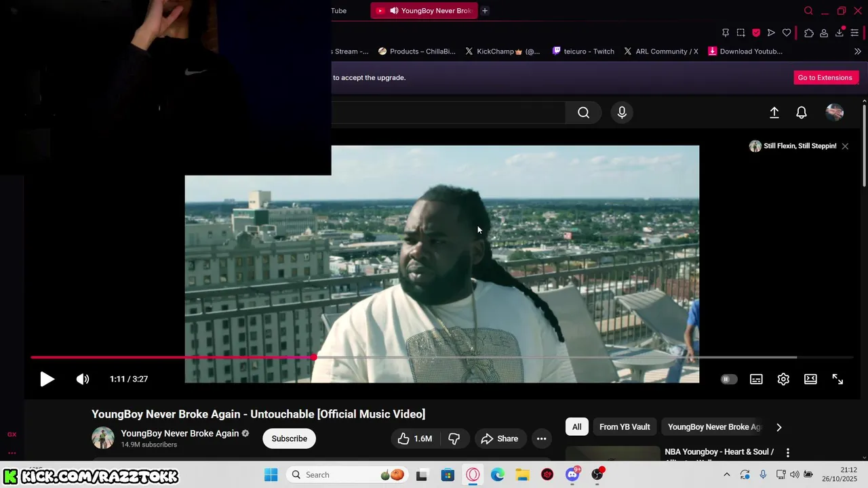
Task: Open the YoungBoy Never Broke Again channel name
Action: coord(180,433)
